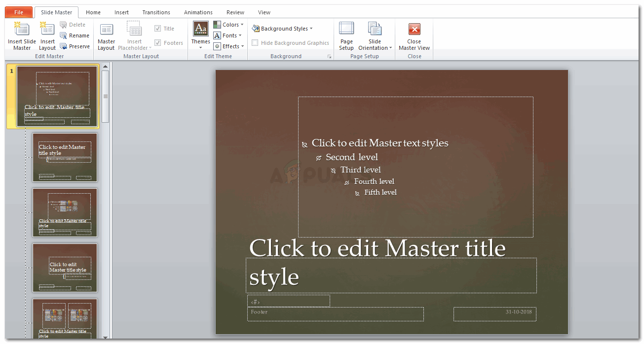This screenshot has width=644, height=344.
Task: Click the Close Master View icon
Action: coord(414,30)
